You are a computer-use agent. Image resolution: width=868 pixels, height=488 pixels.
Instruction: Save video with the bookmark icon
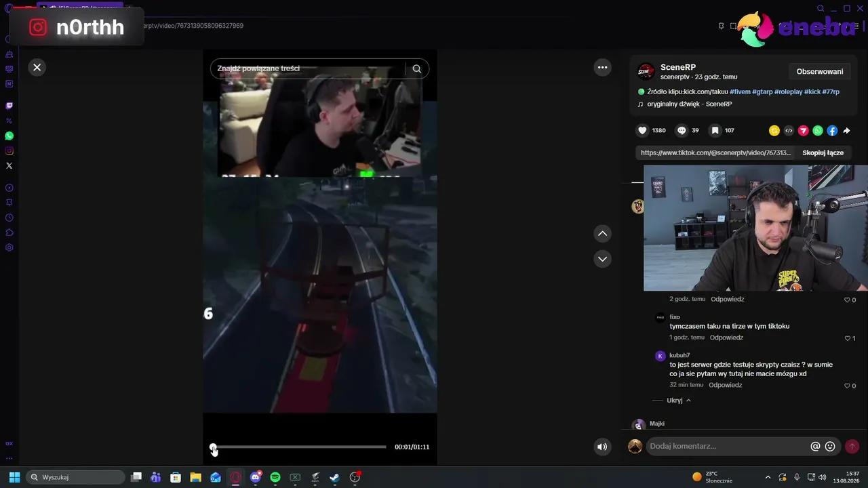coord(715,130)
